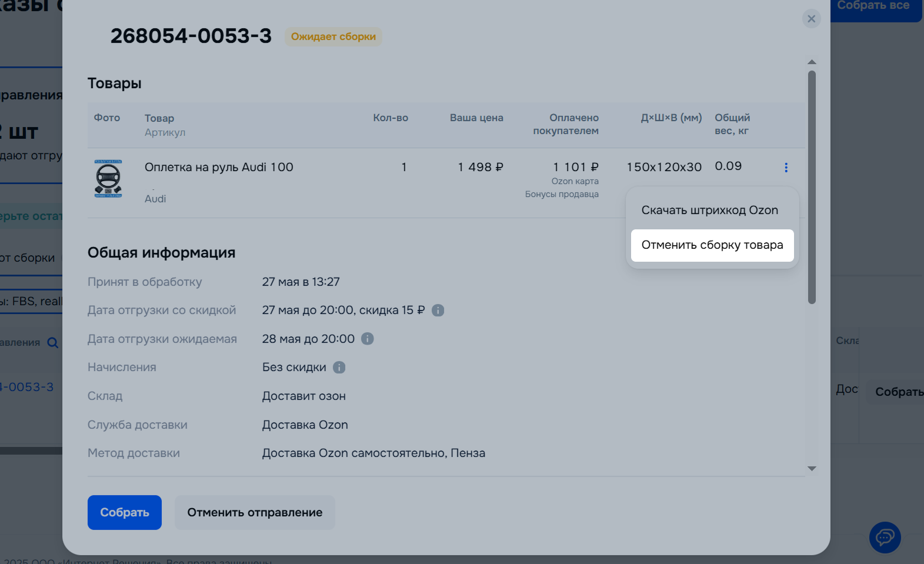Open order link -0053-3 in background list
Viewport: 924px width, 564px height.
coord(26,387)
